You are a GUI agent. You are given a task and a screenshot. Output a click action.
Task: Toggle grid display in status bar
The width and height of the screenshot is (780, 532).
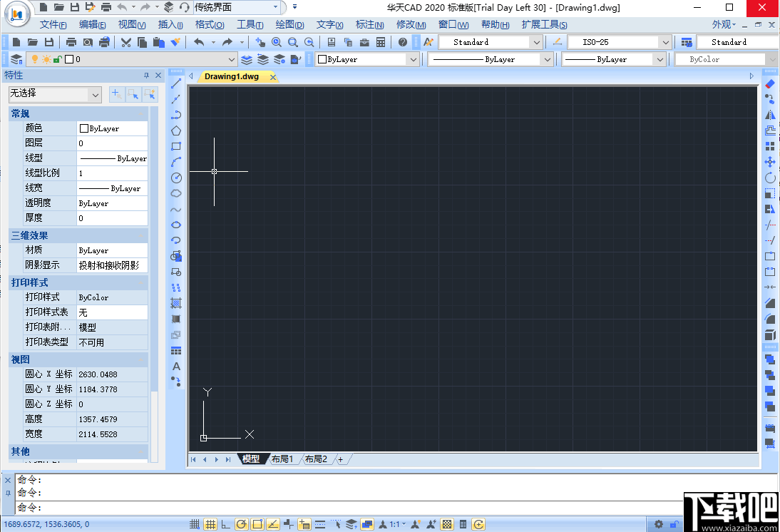pos(210,524)
